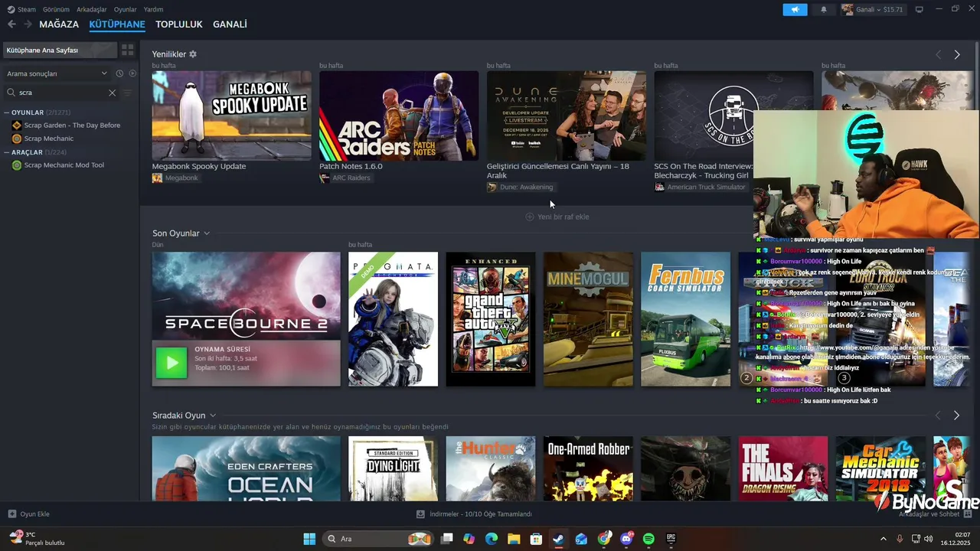The height and width of the screenshot is (551, 980).
Task: Open One-Armed Robber cover
Action: click(x=588, y=468)
